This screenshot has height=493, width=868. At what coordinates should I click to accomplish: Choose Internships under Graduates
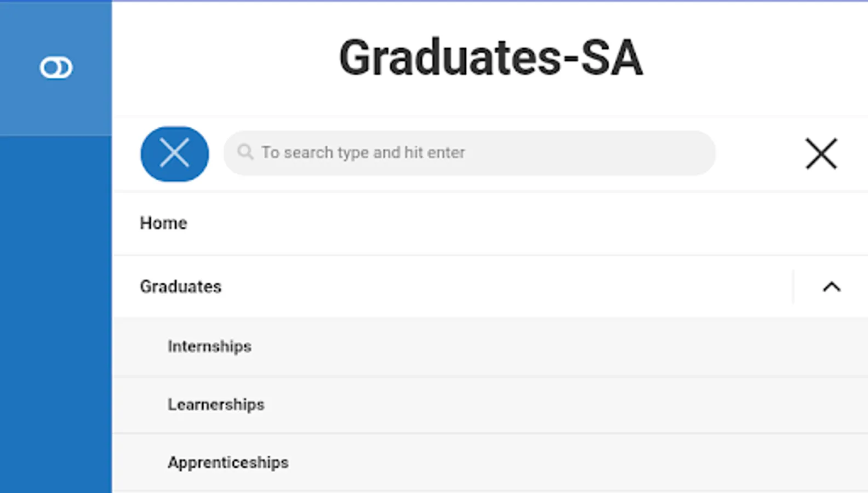pos(209,346)
